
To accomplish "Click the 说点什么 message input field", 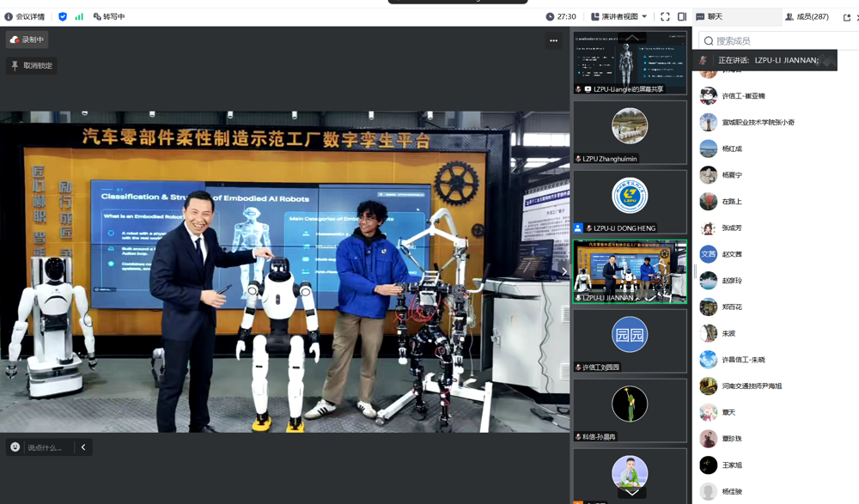I will tap(46, 447).
